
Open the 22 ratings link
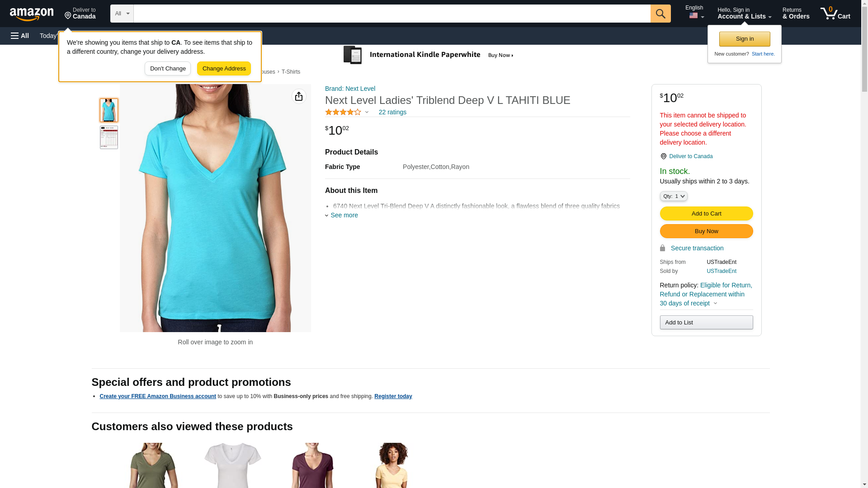coord(392,112)
